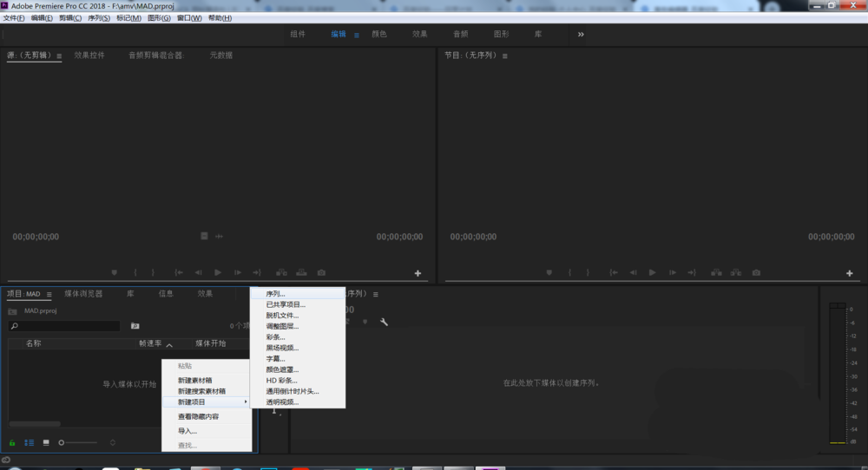Expand the 新建项目 submenu arrow
Screen dimensions: 868x470
click(x=246, y=402)
